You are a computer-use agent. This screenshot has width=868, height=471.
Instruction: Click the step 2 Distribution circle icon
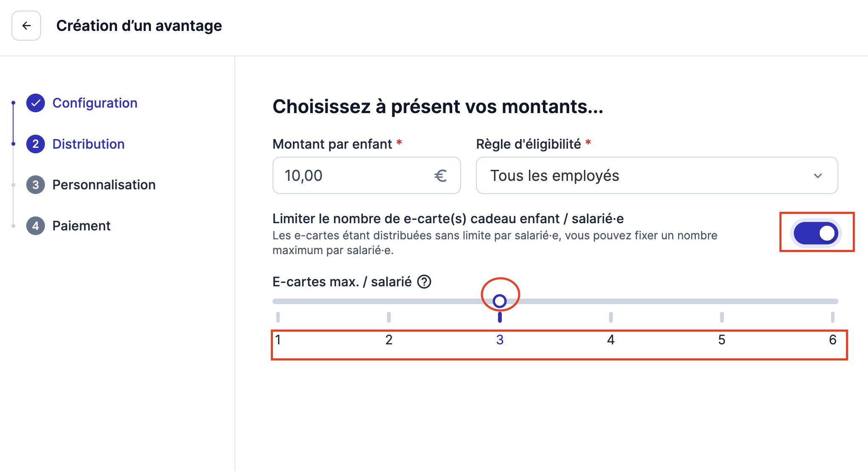(36, 144)
